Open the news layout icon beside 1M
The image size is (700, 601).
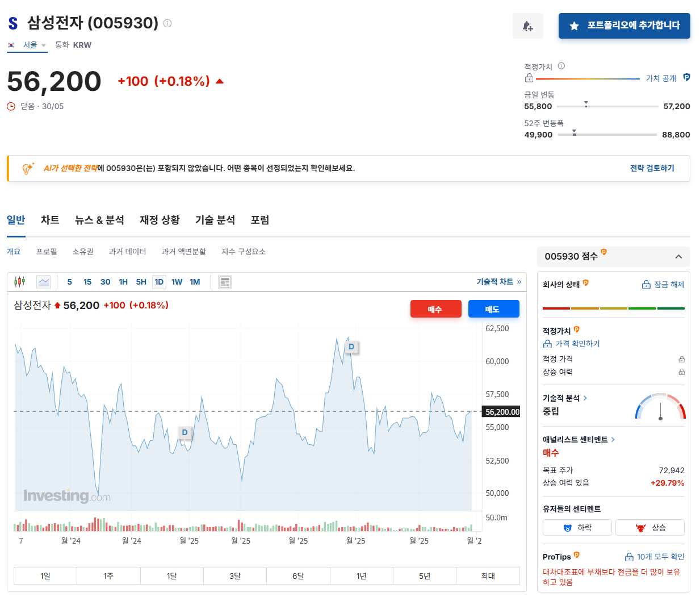point(225,281)
